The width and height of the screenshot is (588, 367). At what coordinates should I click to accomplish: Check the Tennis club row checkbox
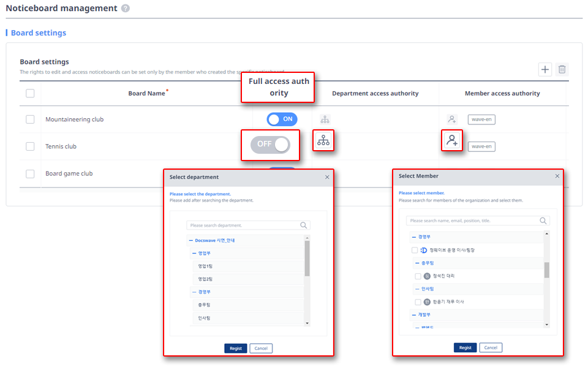[x=30, y=146]
